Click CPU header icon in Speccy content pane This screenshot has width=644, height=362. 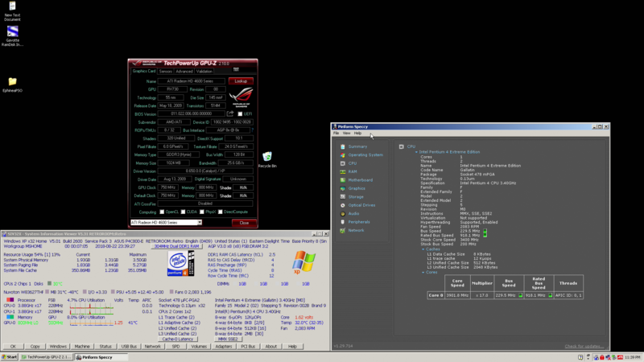tap(401, 146)
